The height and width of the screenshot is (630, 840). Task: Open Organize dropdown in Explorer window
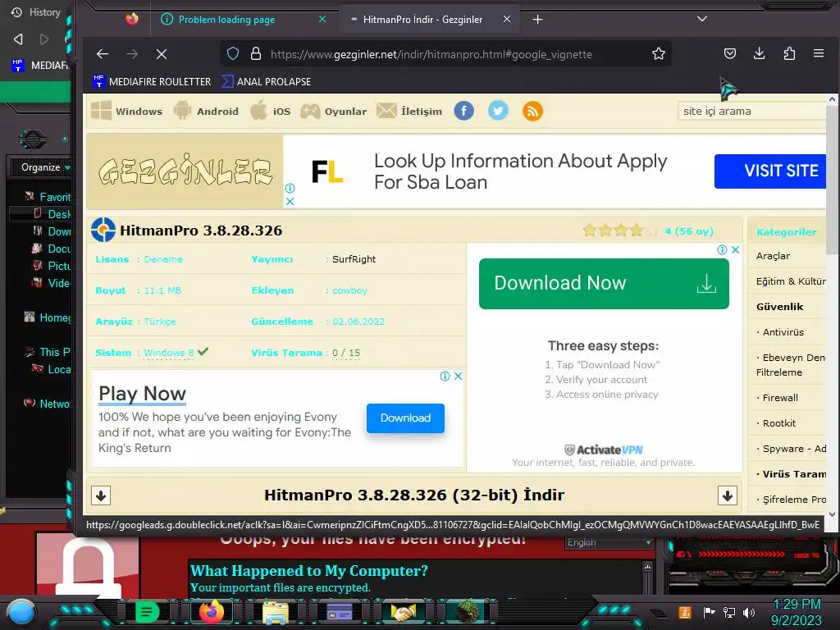pyautogui.click(x=45, y=167)
